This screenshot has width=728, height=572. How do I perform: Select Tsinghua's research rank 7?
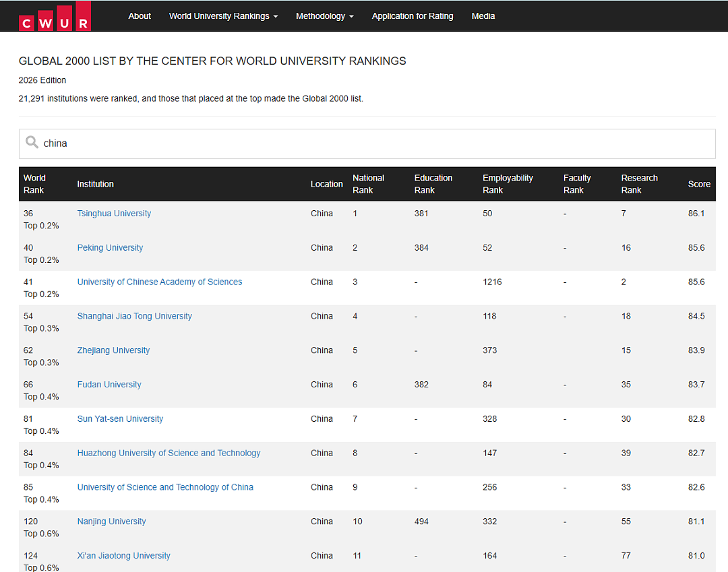pos(624,214)
